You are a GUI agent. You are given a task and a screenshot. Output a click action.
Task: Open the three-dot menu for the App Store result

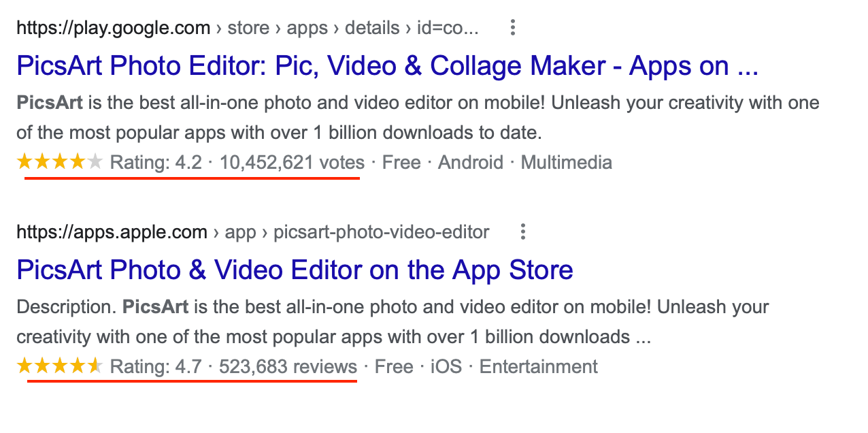[x=522, y=232]
